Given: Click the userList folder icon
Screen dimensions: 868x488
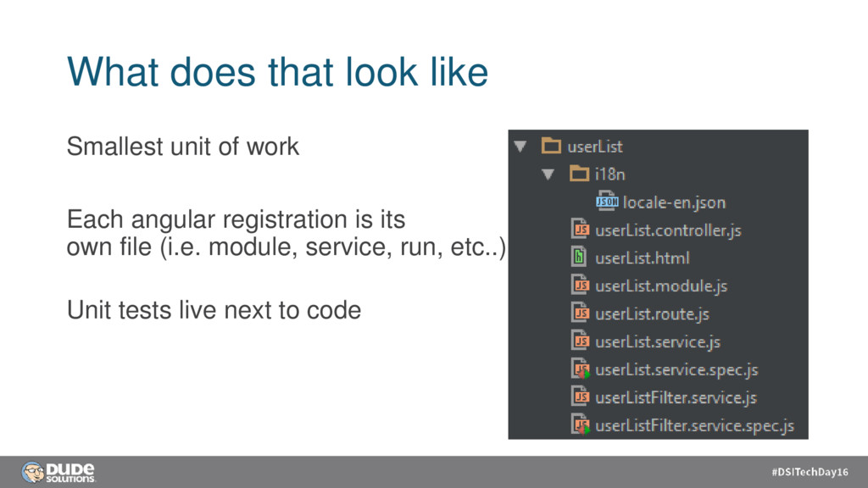Looking at the screenshot, I should click(x=551, y=146).
